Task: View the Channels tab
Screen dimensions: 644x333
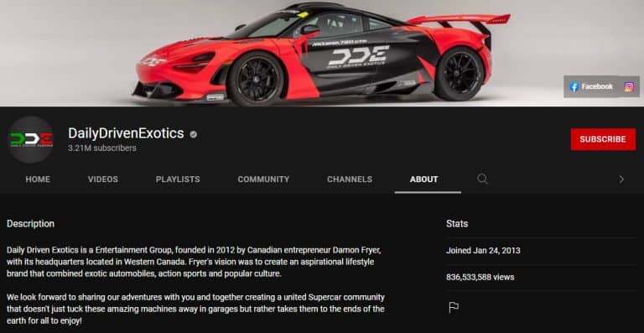Action: tap(350, 179)
